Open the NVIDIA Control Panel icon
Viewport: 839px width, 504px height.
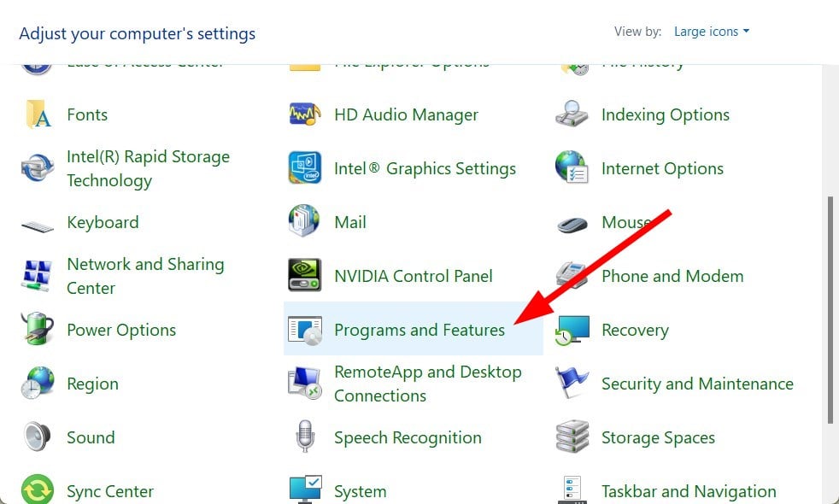coord(304,275)
